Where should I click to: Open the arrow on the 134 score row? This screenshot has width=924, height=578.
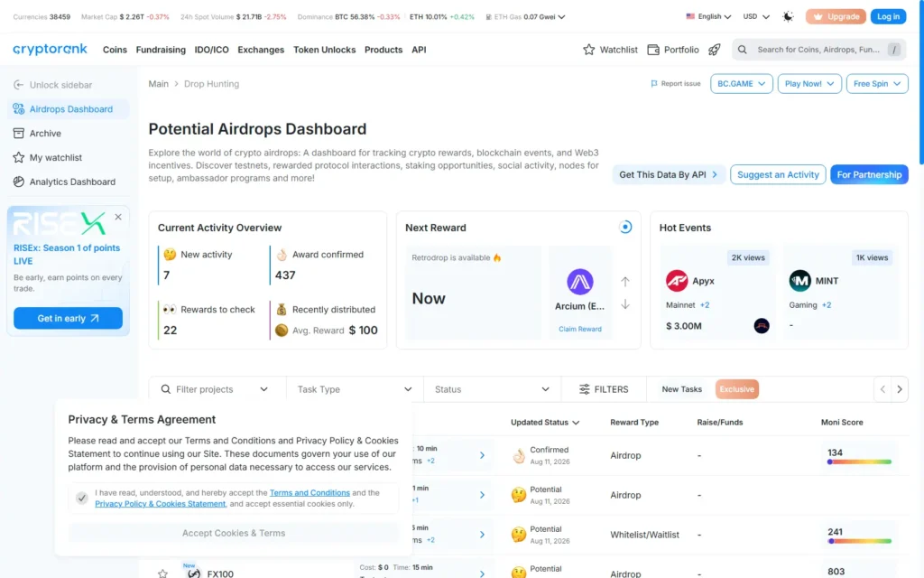(x=482, y=455)
